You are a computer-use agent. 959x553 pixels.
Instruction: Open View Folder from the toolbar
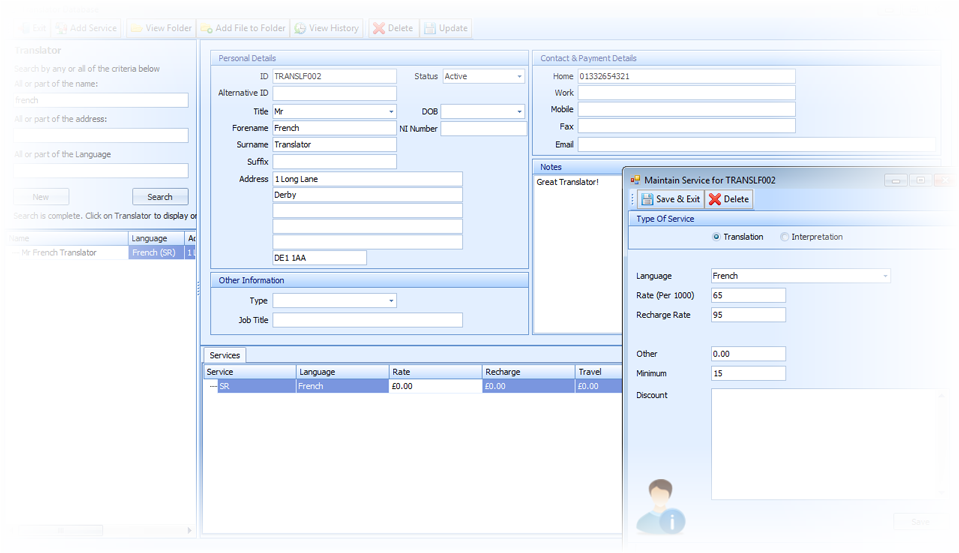point(136,28)
